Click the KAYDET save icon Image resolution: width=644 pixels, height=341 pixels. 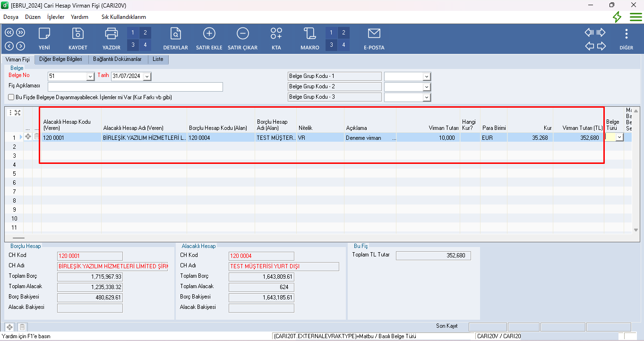coord(78,34)
